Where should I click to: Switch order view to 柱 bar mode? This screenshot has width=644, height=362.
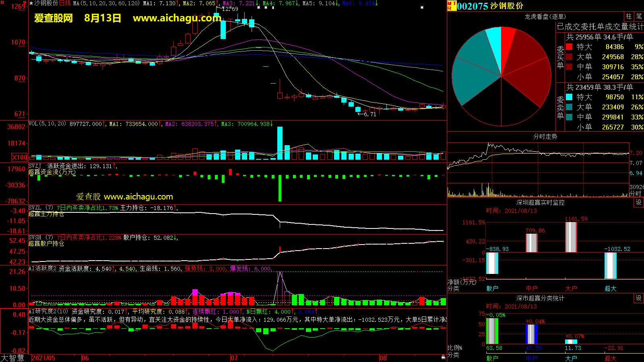tap(629, 16)
